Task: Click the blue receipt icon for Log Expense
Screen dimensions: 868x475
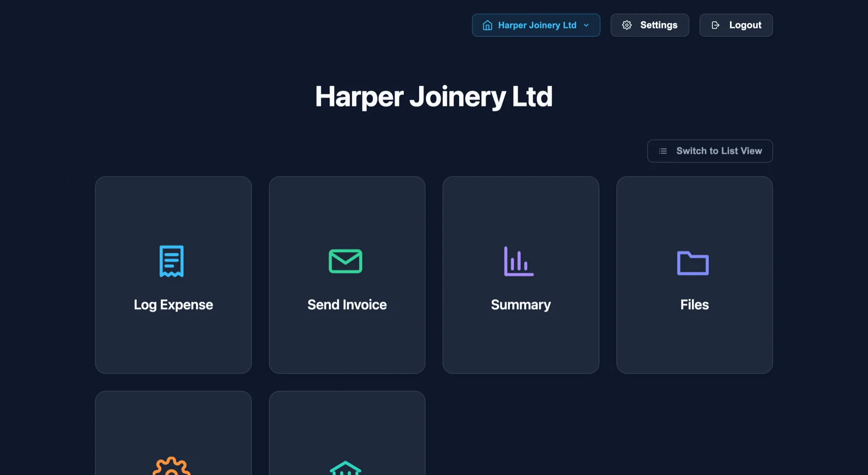Action: (172, 261)
